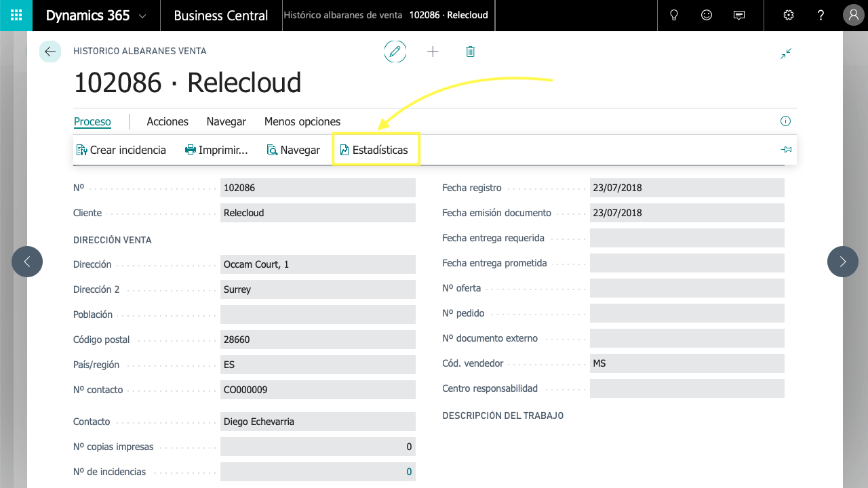This screenshot has height=488, width=868.
Task: Go to previous record arrow
Action: pyautogui.click(x=27, y=262)
